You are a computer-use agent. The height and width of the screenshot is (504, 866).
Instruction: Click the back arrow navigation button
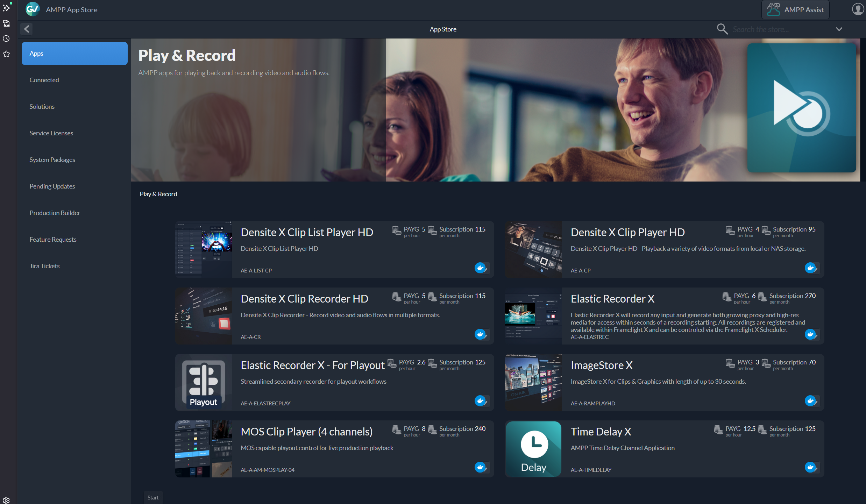(x=27, y=29)
